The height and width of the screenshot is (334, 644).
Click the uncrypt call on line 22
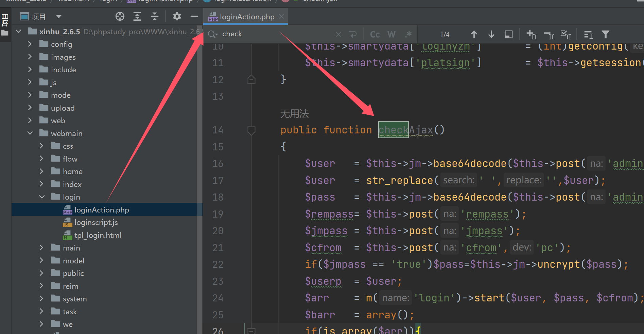(558, 264)
